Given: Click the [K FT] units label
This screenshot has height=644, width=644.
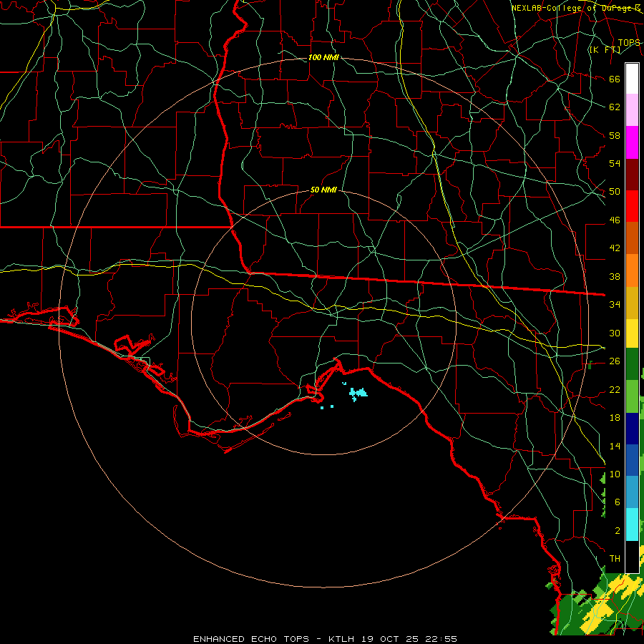Looking at the screenshot, I should [x=605, y=49].
